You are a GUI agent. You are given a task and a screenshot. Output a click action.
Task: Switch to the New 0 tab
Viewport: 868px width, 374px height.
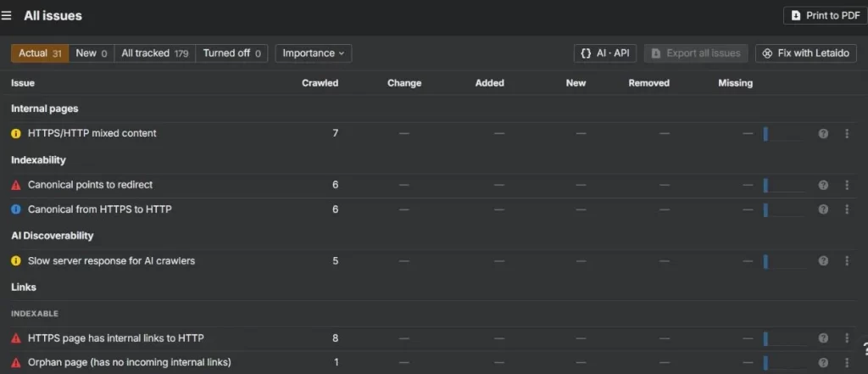(92, 53)
